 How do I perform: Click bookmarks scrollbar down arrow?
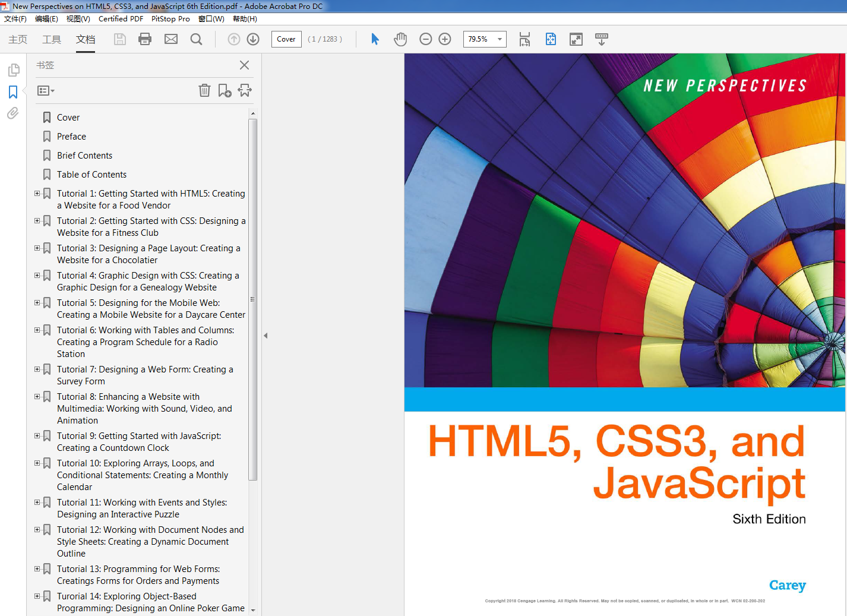click(x=253, y=610)
